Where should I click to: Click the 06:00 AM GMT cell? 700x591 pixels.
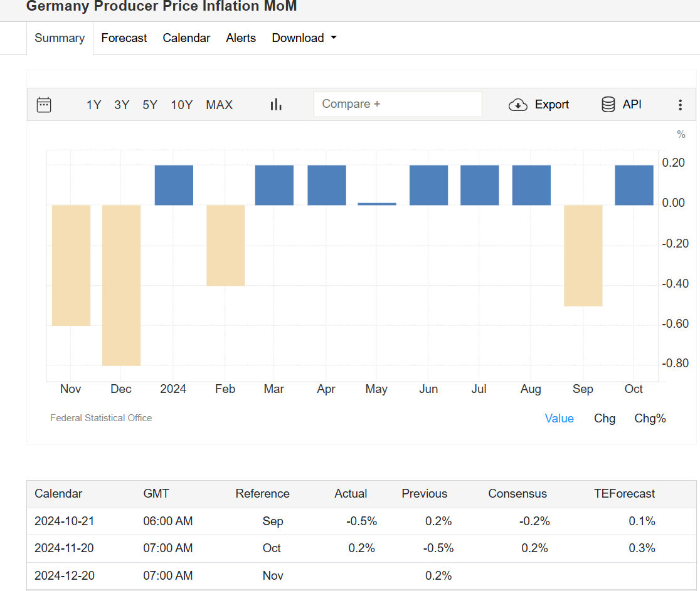(168, 521)
